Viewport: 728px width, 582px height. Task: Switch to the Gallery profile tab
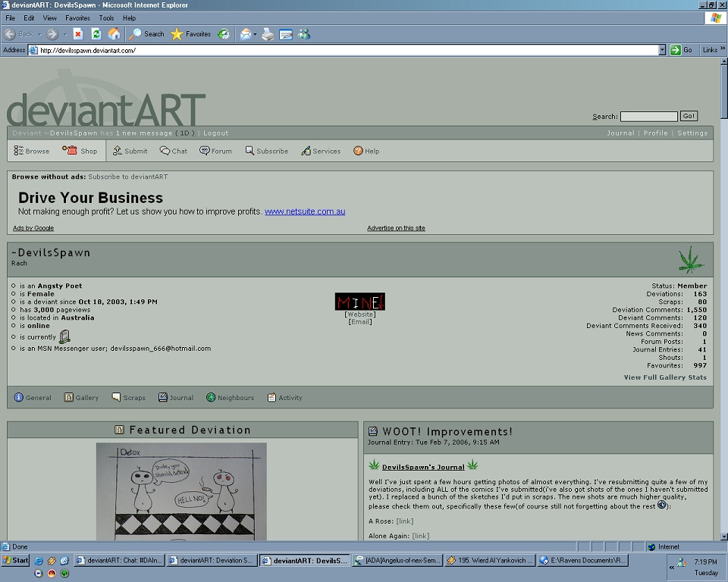(x=81, y=397)
